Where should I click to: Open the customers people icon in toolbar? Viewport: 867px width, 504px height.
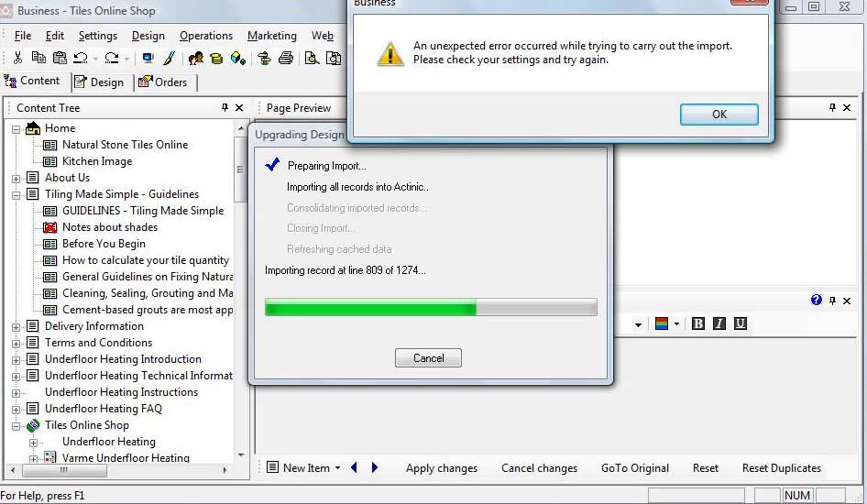point(196,59)
